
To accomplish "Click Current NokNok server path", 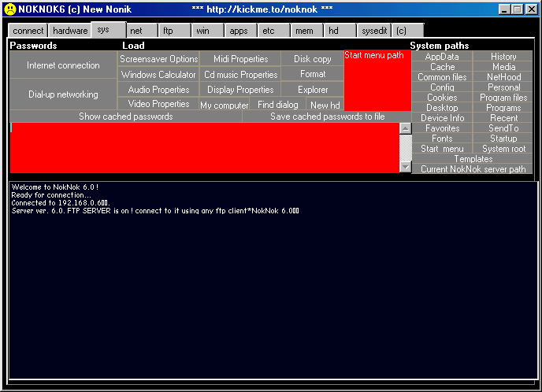I will 472,169.
